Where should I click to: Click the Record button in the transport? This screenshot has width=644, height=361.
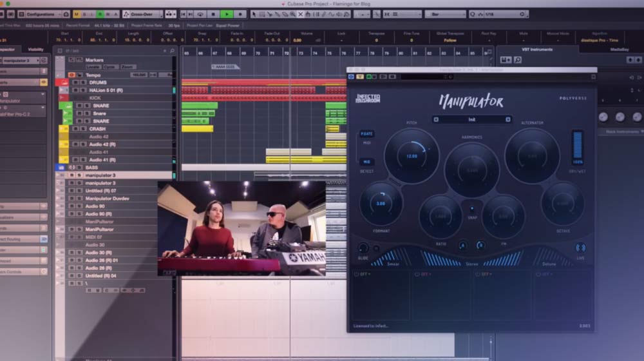pyautogui.click(x=240, y=14)
